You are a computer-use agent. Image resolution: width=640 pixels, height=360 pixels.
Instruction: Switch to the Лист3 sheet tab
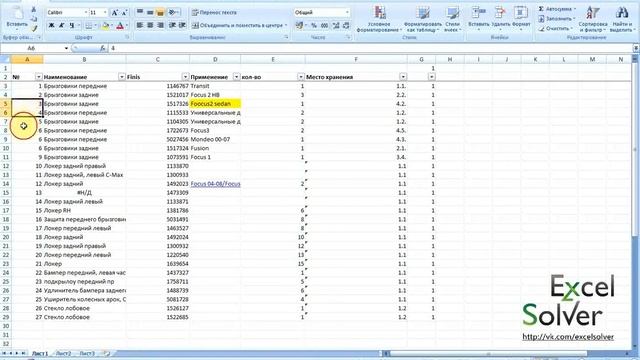pyautogui.click(x=87, y=353)
